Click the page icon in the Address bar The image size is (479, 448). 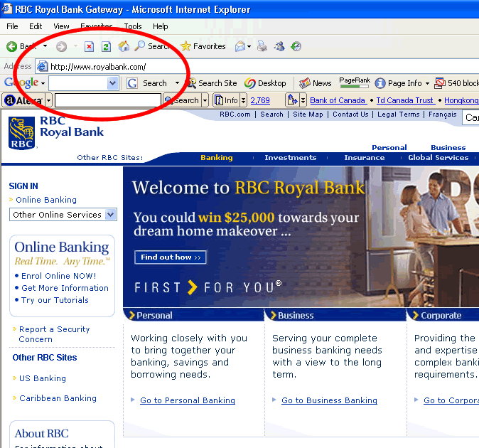(x=43, y=66)
